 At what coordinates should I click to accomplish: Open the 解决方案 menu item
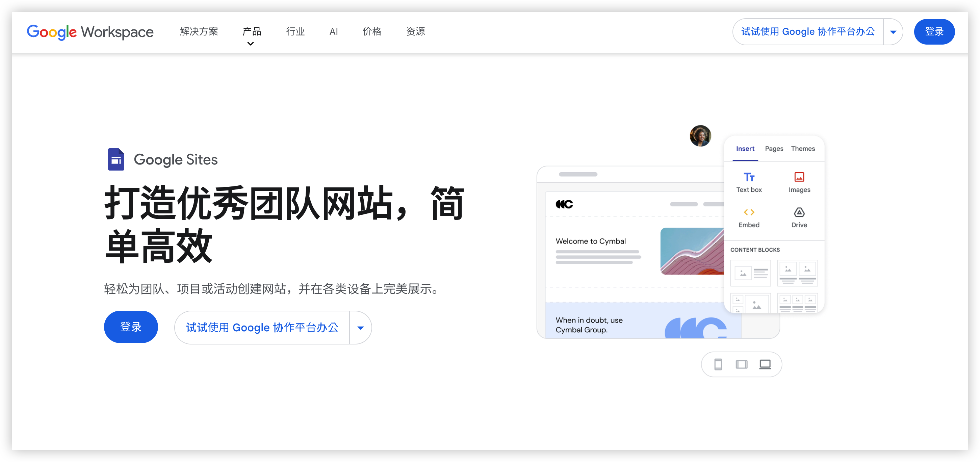199,31
